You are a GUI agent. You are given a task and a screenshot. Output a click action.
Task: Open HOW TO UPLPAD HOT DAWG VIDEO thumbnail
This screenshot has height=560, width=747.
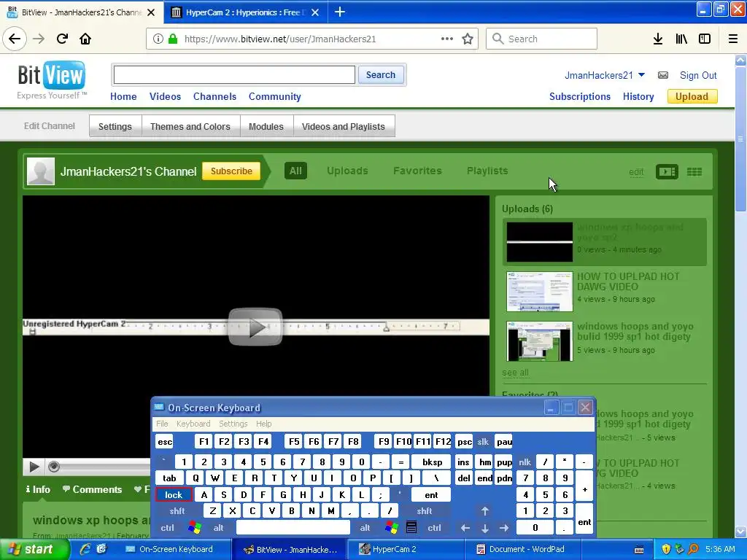pyautogui.click(x=539, y=292)
